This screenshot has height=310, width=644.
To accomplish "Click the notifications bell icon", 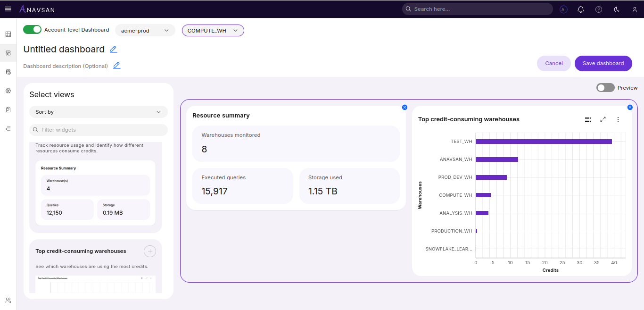I will point(581,9).
